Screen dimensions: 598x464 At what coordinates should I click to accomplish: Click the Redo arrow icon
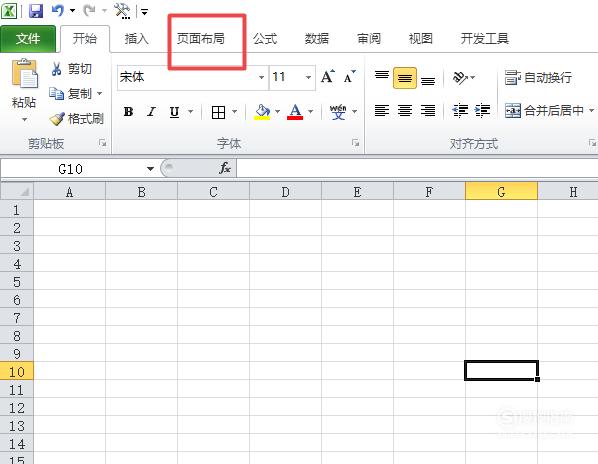[x=89, y=10]
